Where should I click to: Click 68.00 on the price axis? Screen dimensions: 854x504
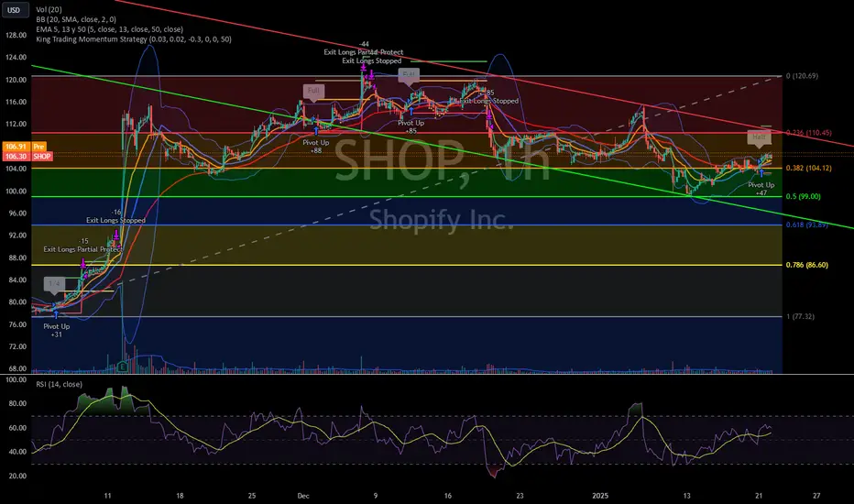coord(16,369)
